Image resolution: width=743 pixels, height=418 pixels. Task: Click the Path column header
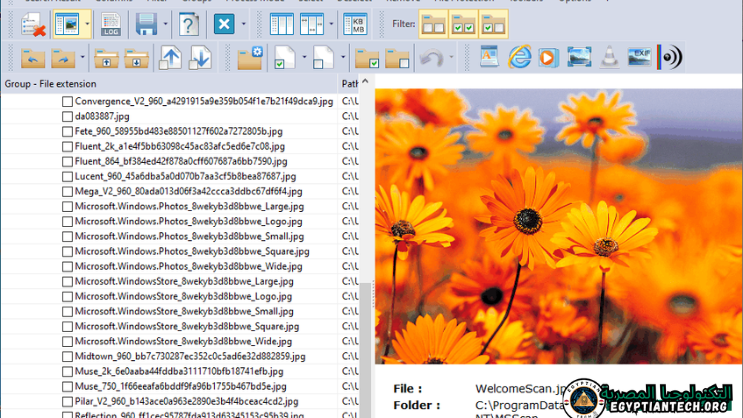click(x=351, y=84)
